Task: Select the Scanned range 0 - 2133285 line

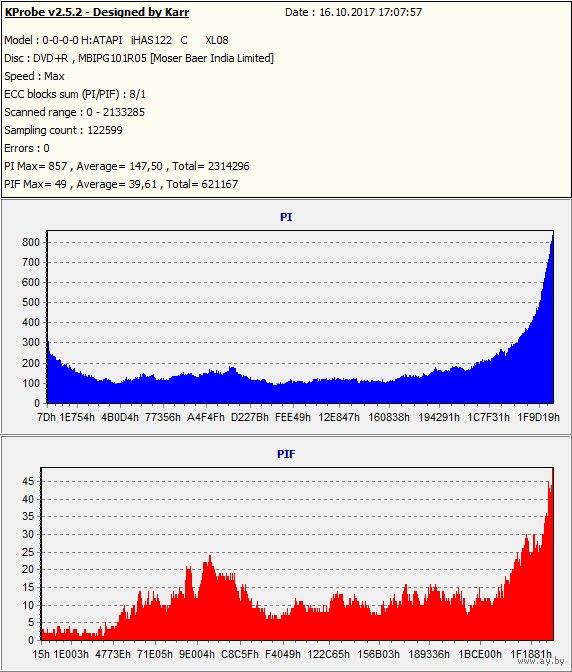Action: click(75, 112)
